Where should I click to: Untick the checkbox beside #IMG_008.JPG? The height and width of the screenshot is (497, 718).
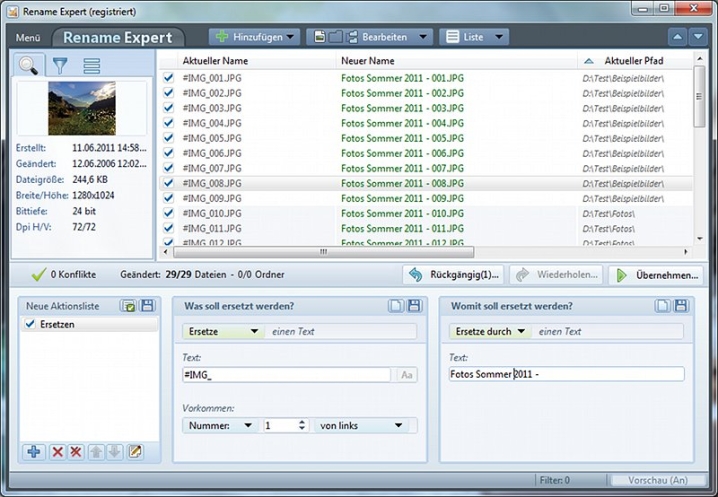point(168,184)
